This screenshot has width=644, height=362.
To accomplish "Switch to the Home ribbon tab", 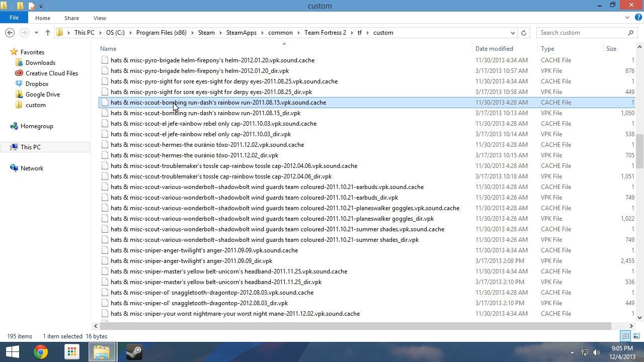I will (x=43, y=18).
